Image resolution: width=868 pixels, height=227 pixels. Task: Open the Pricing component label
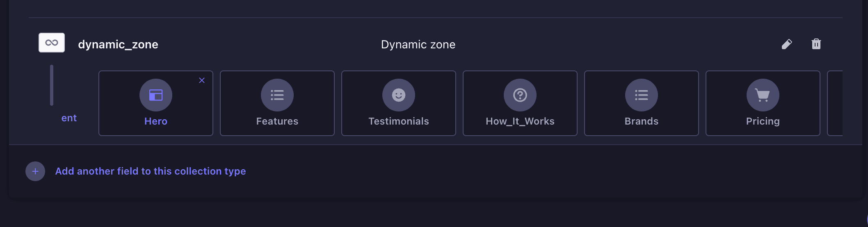coord(763,121)
